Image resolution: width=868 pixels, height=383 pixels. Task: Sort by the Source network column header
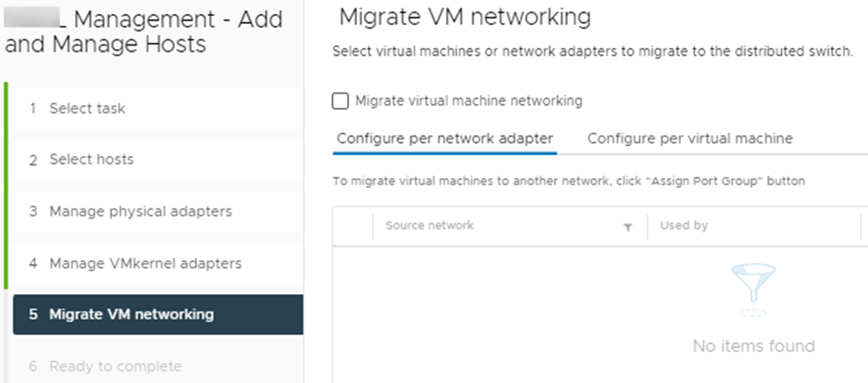(x=430, y=226)
